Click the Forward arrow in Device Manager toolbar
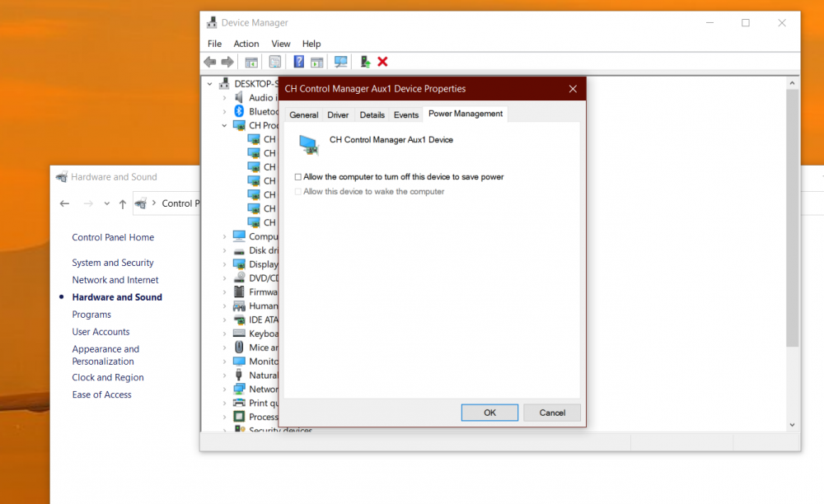Viewport: 824px width, 504px height. pos(227,62)
